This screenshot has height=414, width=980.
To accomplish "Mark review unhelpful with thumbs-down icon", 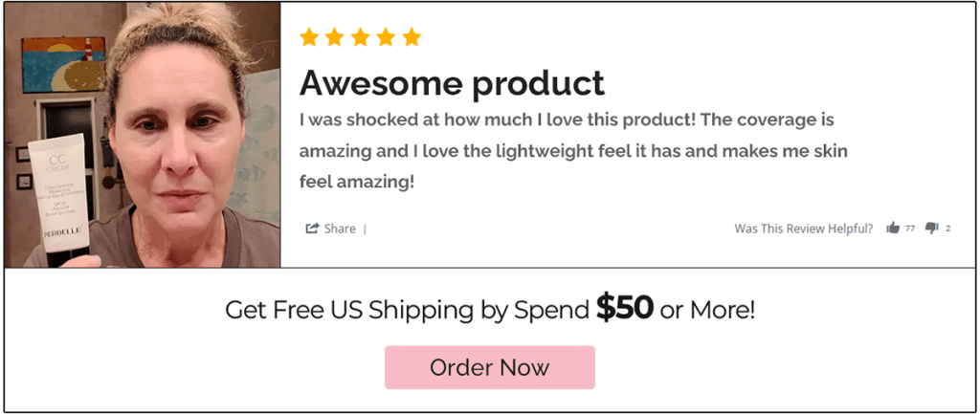I will coord(932,229).
